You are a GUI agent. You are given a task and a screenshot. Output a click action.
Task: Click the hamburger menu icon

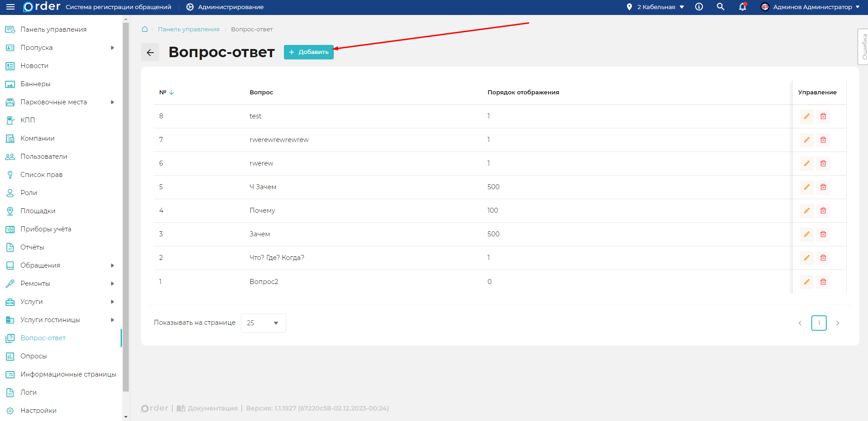pos(10,7)
